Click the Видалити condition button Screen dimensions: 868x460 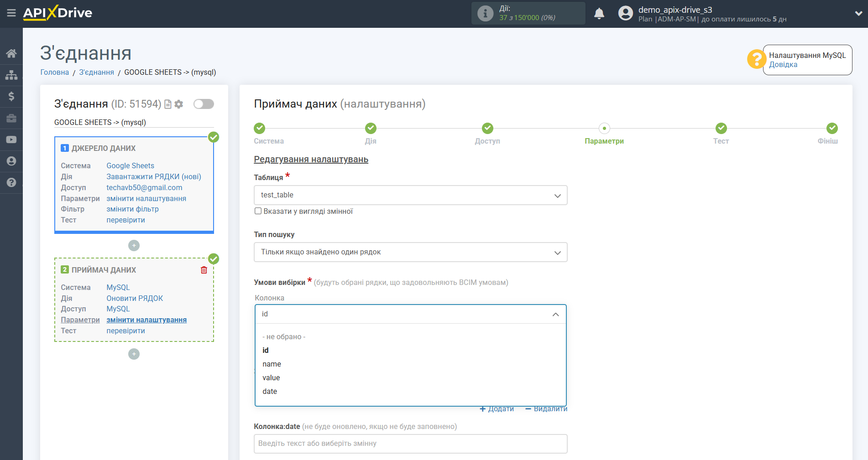[x=546, y=409]
